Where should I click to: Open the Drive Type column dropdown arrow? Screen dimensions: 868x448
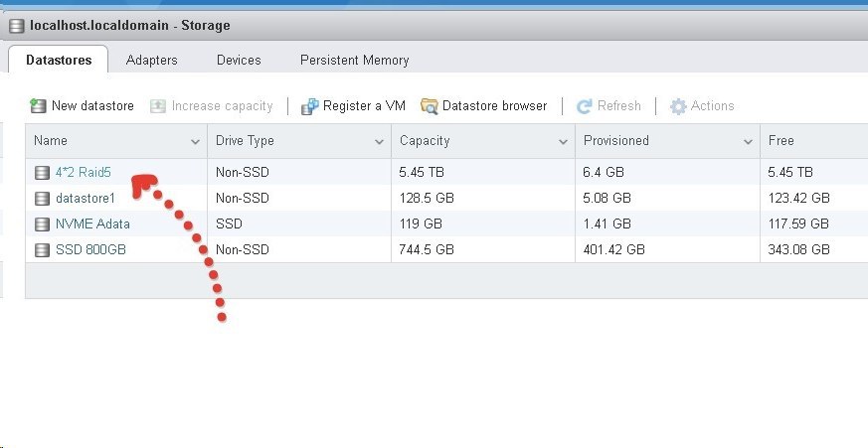[379, 142]
